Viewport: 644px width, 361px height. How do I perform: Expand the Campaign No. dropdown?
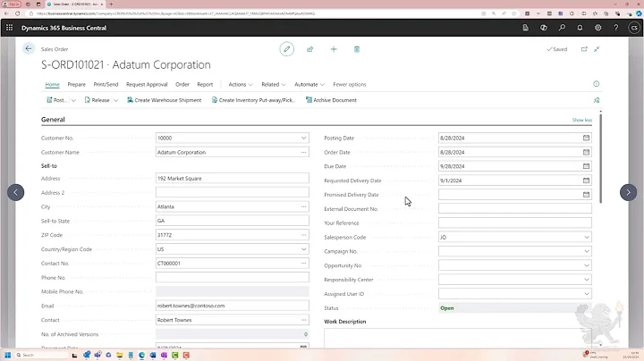pyautogui.click(x=587, y=251)
